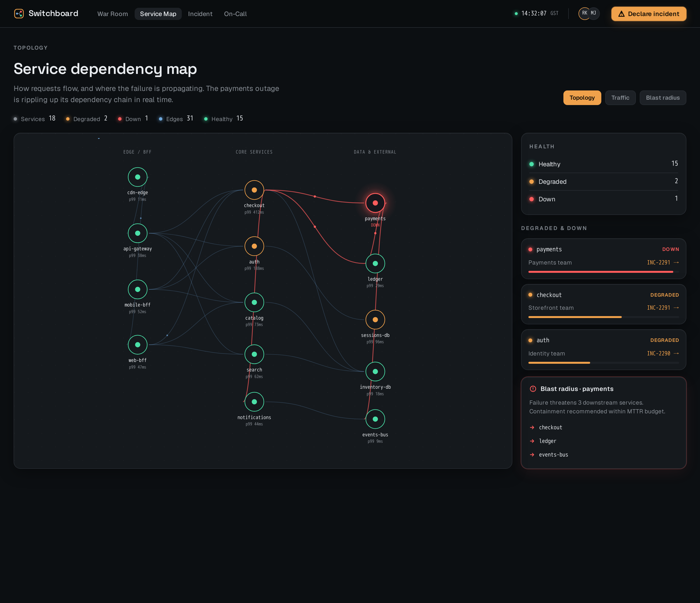Open the payments DOWN card

(603, 258)
